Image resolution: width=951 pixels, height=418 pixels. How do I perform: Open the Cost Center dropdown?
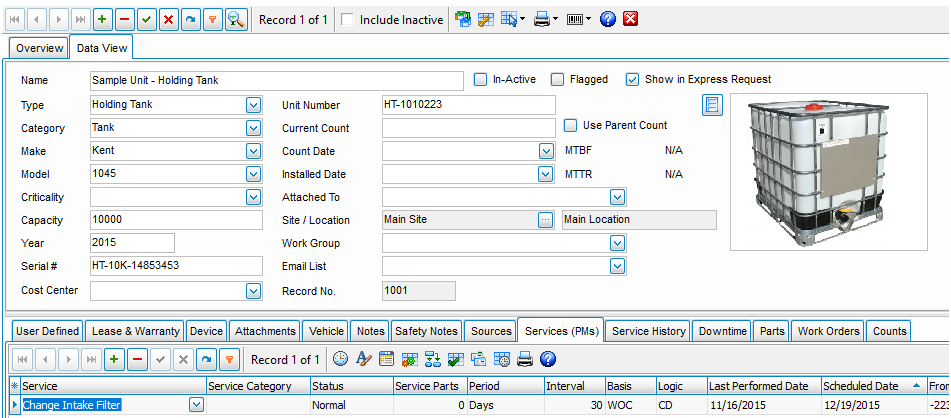tap(254, 291)
